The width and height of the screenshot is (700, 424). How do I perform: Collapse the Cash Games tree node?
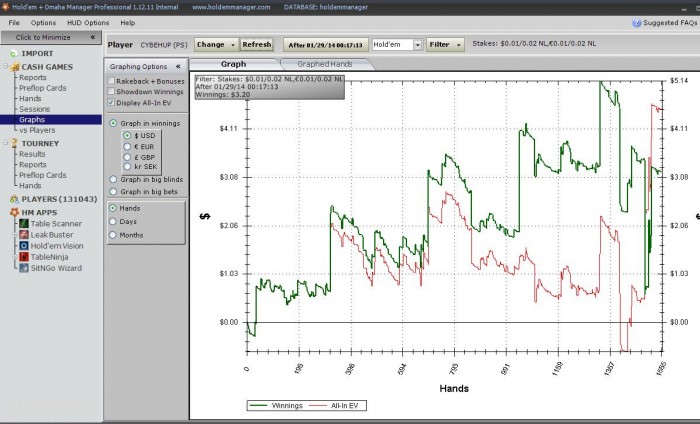point(5,67)
